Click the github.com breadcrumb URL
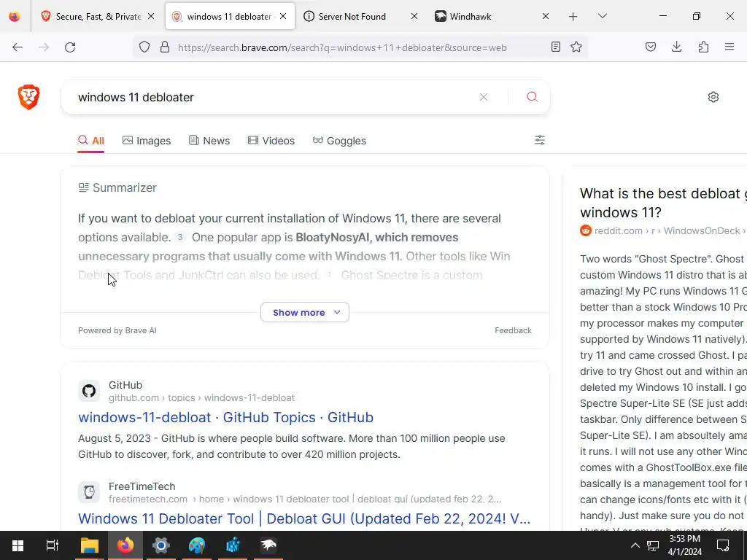This screenshot has height=560, width=747. (201, 397)
